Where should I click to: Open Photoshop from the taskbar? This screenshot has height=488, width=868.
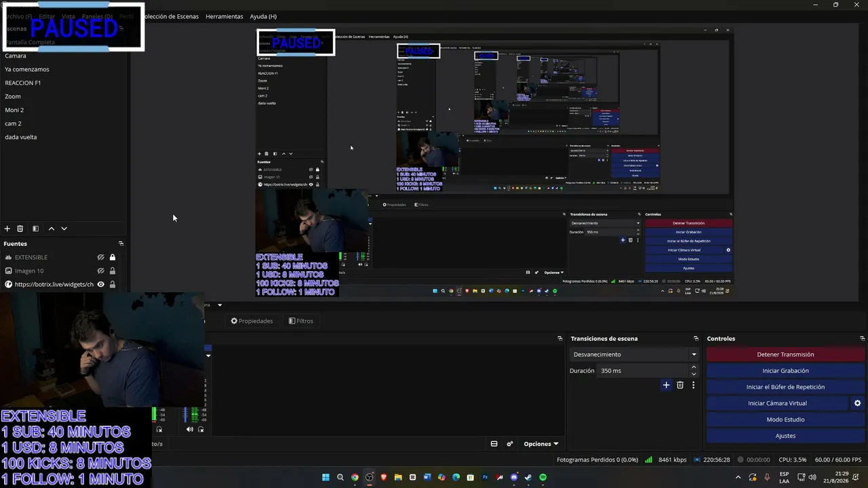click(485, 477)
